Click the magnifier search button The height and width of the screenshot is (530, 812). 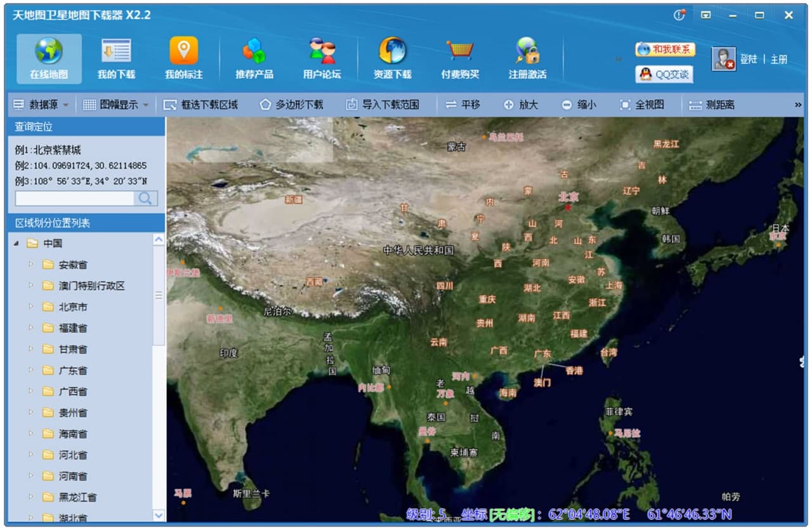coord(146,198)
